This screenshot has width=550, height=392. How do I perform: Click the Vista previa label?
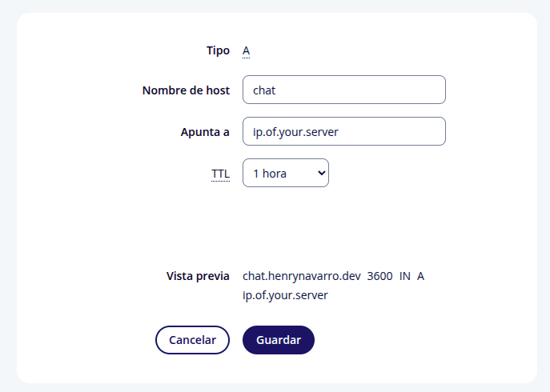198,276
